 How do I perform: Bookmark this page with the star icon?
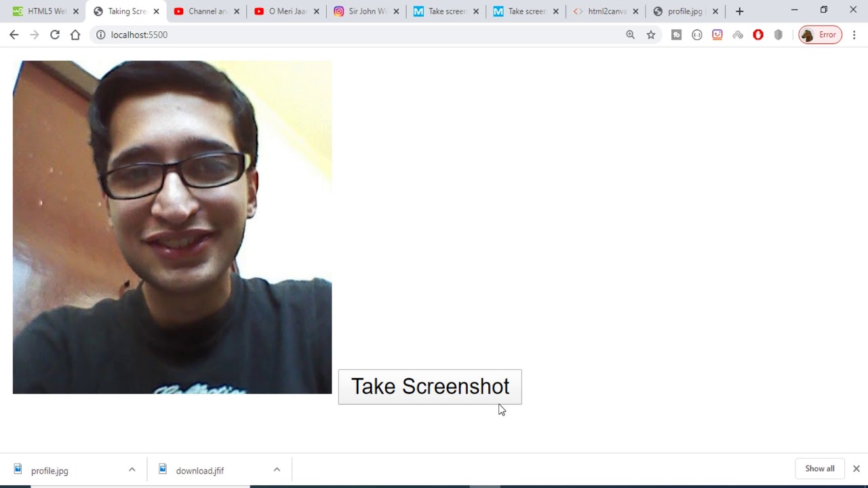click(x=651, y=35)
